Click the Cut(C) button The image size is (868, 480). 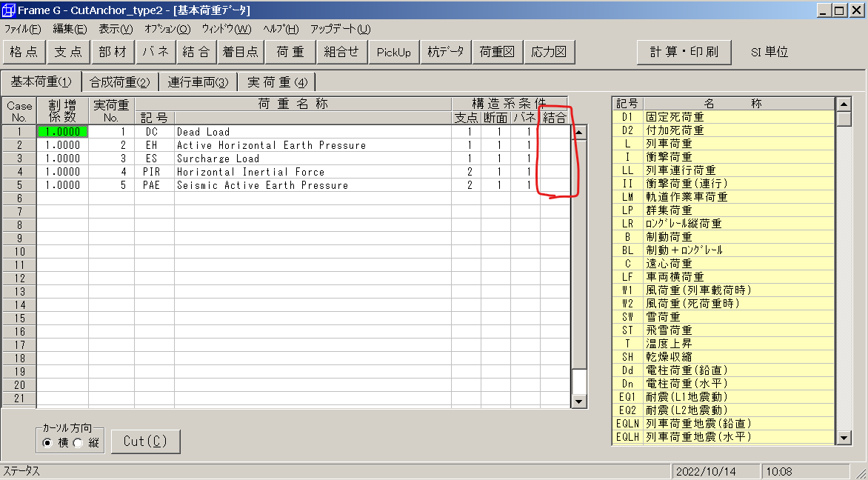(146, 441)
